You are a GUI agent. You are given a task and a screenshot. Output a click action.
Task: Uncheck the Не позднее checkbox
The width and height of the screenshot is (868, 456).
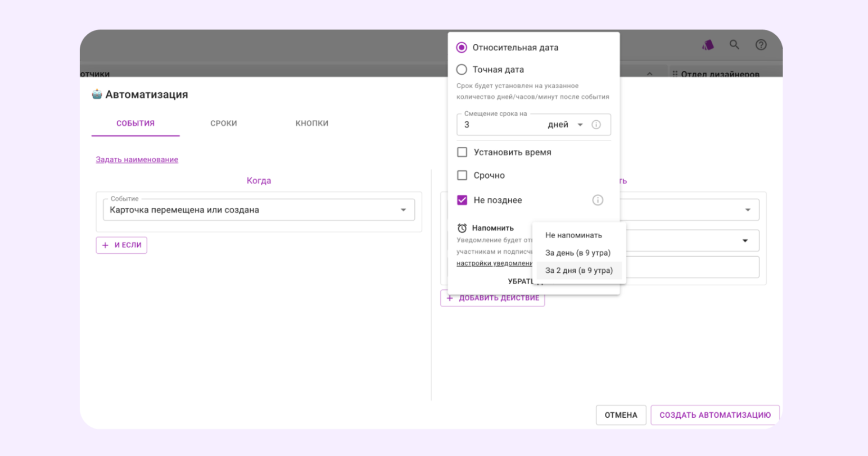462,200
